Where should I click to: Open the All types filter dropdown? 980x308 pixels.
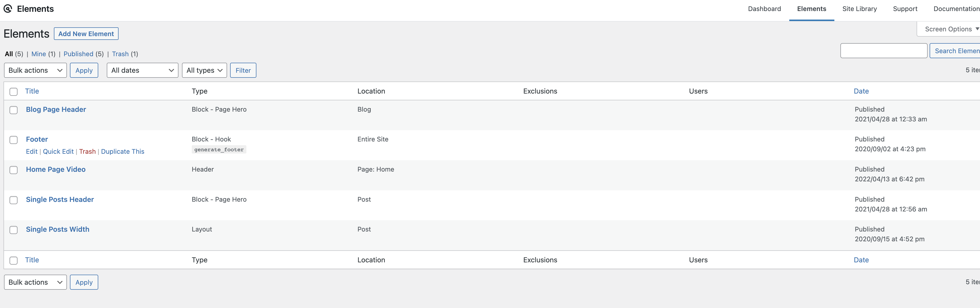[204, 70]
